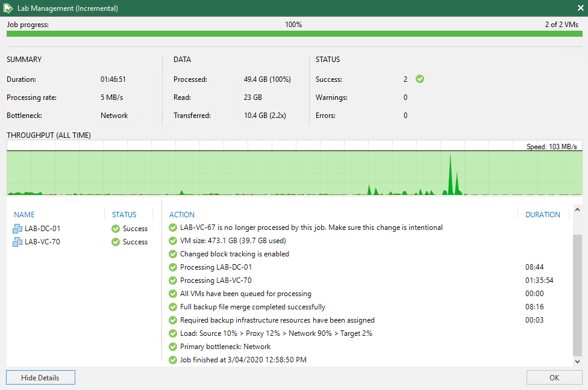Click the Veeam job icon in the title bar
The image size is (588, 390).
click(x=8, y=8)
